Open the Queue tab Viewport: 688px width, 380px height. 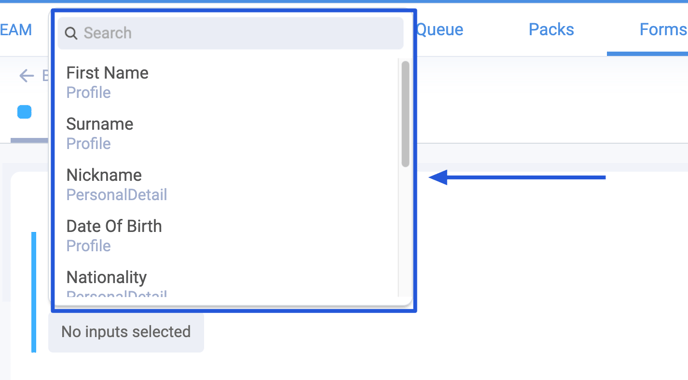(439, 29)
